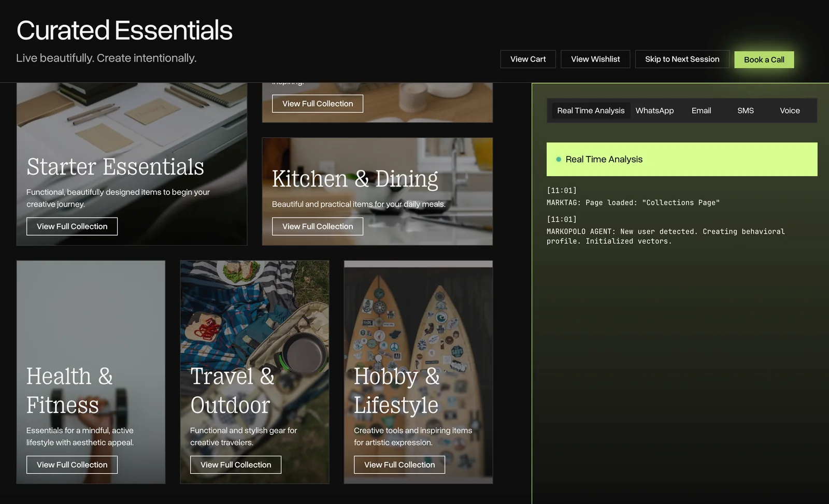Switch to the WhatsApp tab
Screen dimensions: 829x504
(654, 111)
